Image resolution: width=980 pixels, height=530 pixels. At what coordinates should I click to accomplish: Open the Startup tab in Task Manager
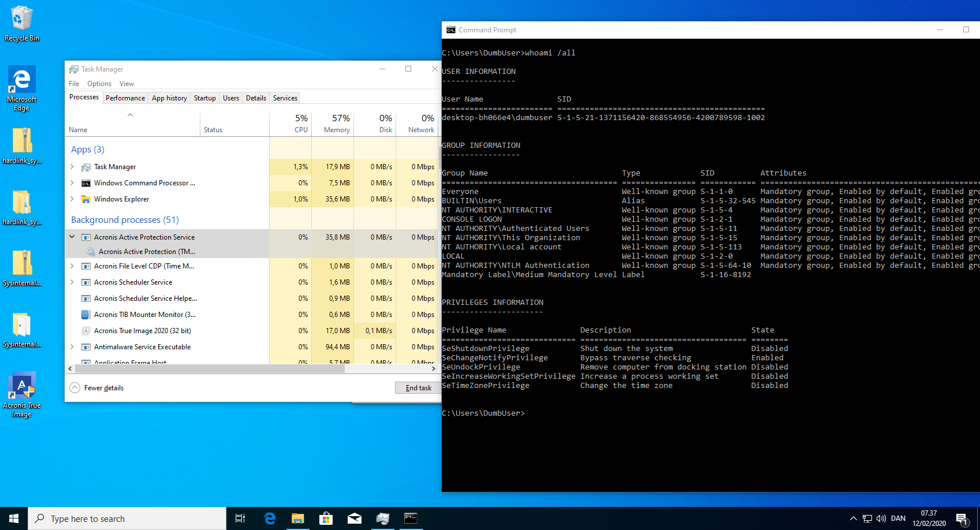pyautogui.click(x=204, y=98)
